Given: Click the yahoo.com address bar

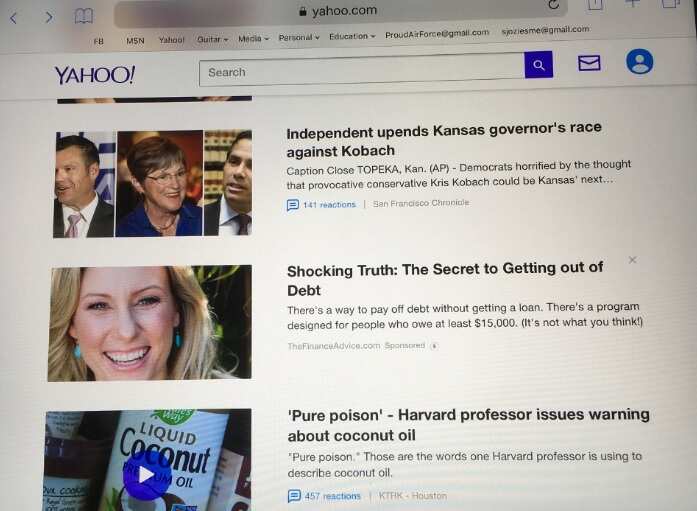Looking at the screenshot, I should point(340,12).
